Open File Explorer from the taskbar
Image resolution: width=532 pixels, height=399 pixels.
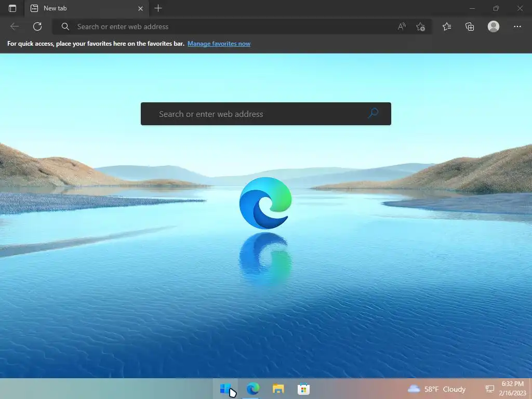pyautogui.click(x=278, y=389)
